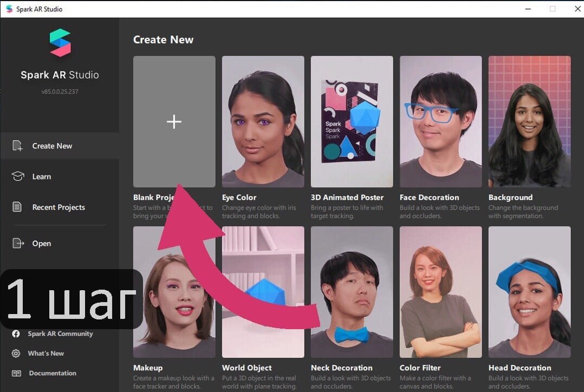Start a Blank Project with plus thumbnail
The width and height of the screenshot is (584, 392).
(x=174, y=121)
